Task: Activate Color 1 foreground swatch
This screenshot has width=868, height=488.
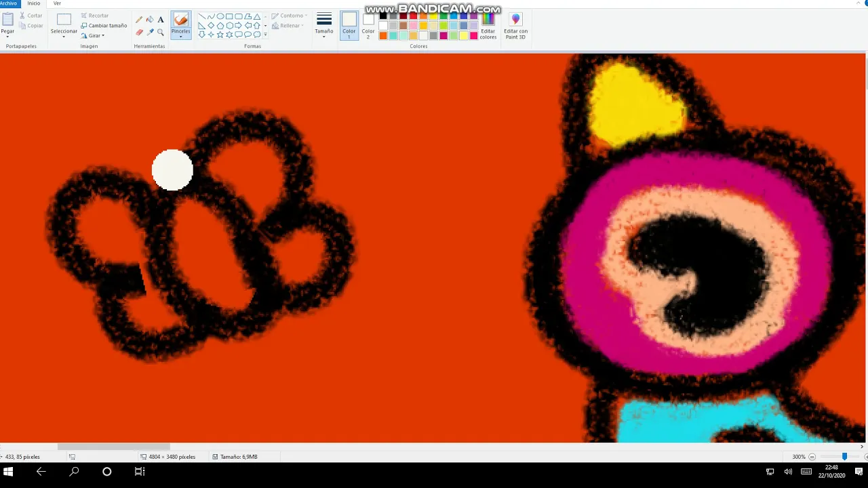Action: pyautogui.click(x=349, y=25)
